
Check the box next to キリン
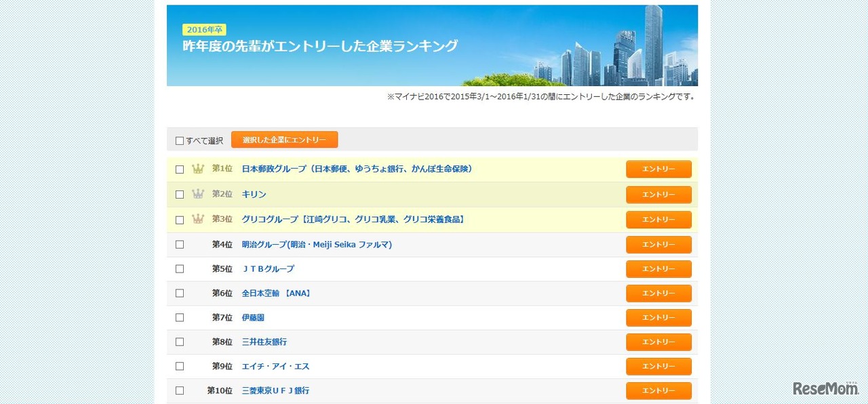180,194
